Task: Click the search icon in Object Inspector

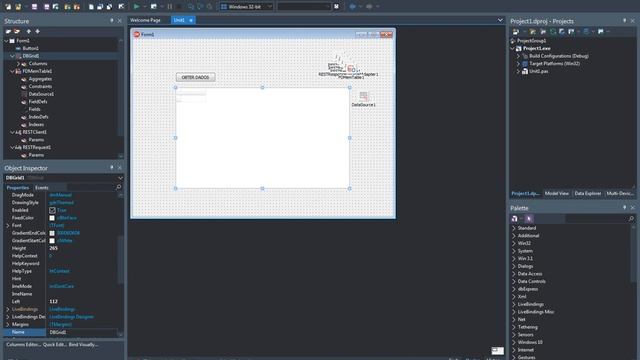Action: pyautogui.click(x=118, y=187)
